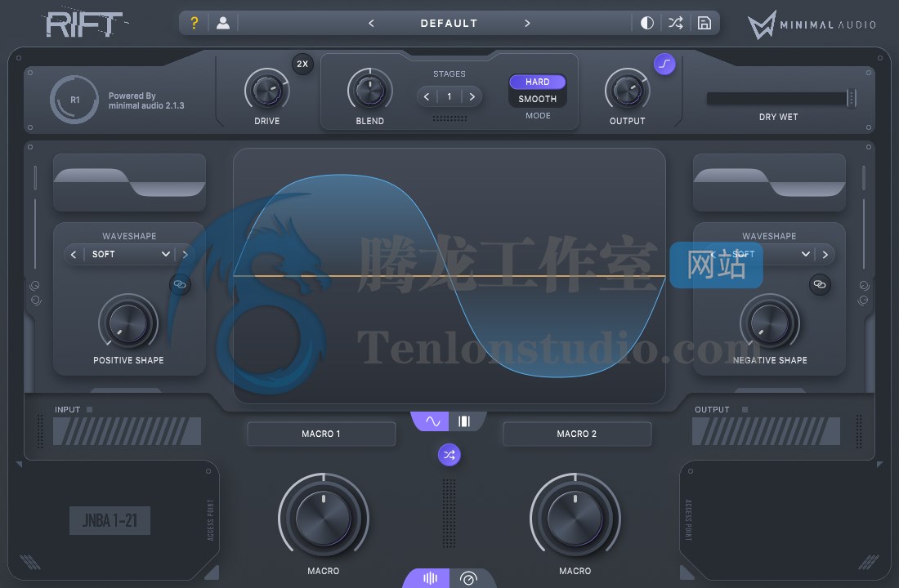Toggle the purple output limiter curve button
The height and width of the screenshot is (588, 899).
664,65
